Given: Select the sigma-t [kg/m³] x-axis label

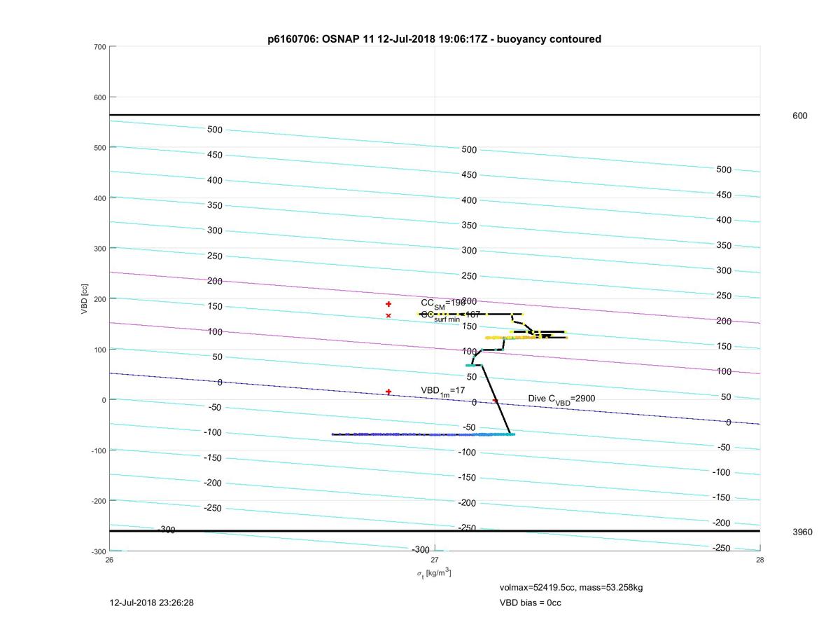Looking at the screenshot, I should point(434,573).
